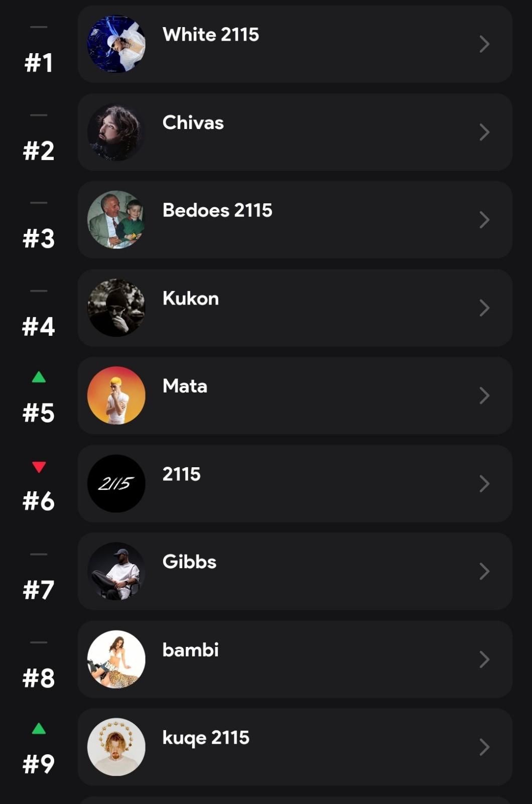Click the Mata artist name
Screen dimensions: 532x804
click(185, 386)
